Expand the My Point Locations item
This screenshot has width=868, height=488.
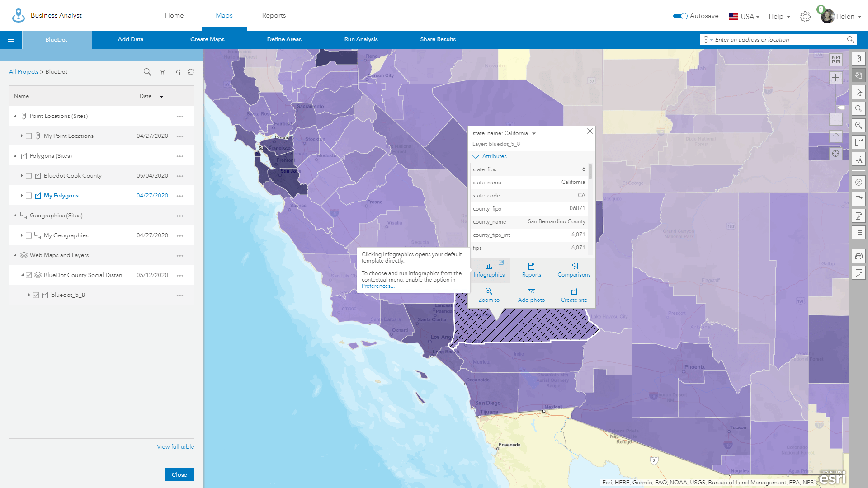click(21, 136)
